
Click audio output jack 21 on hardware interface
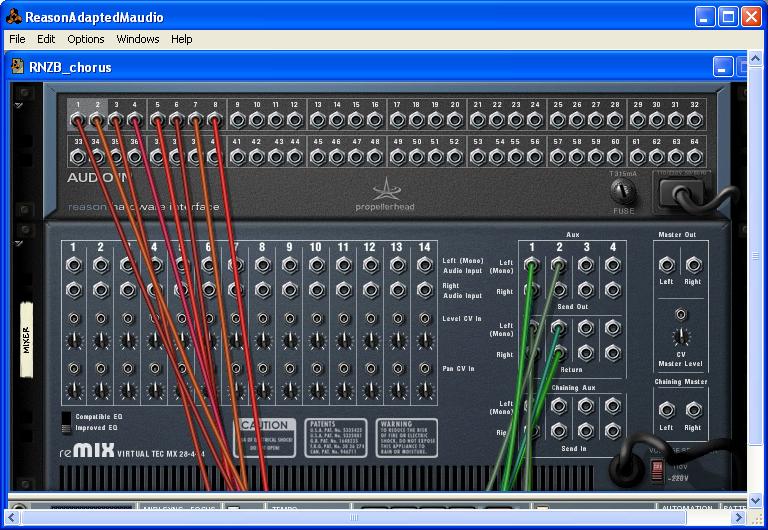(x=478, y=120)
